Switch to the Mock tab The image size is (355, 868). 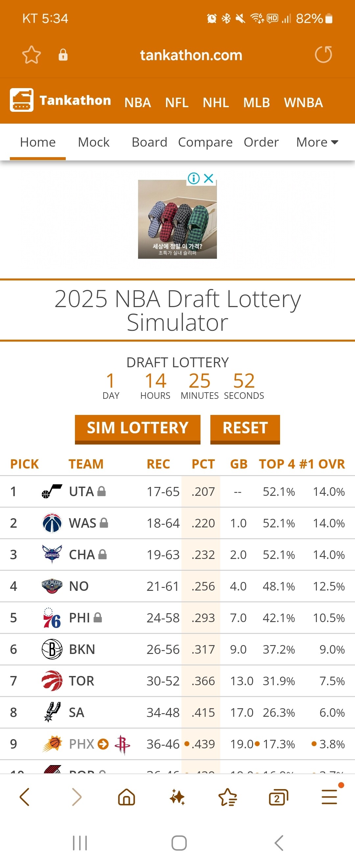pos(94,142)
